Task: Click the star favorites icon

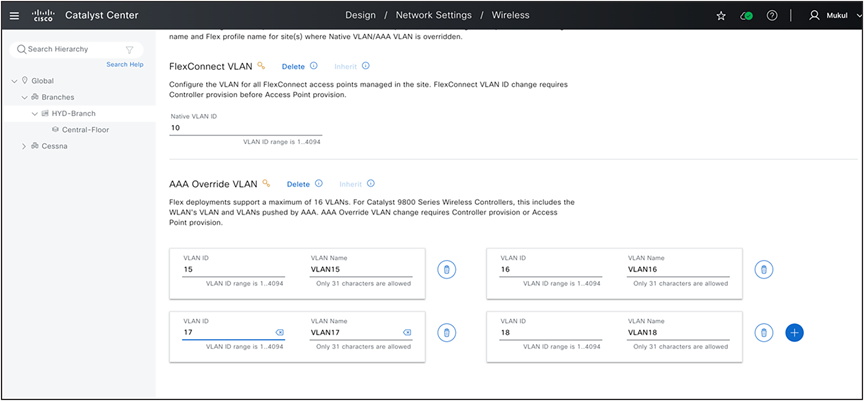Action: [721, 16]
